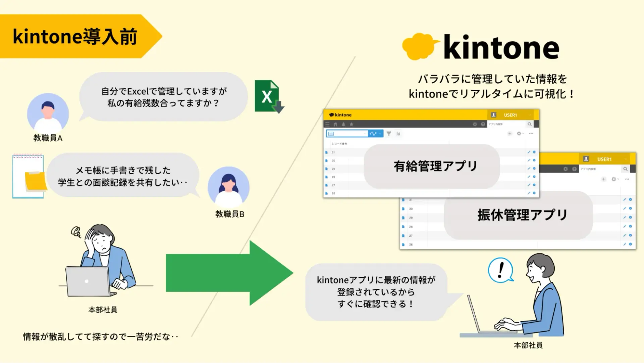The image size is (644, 363).
Task: Click the home icon in kintone toolbar
Action: [335, 124]
